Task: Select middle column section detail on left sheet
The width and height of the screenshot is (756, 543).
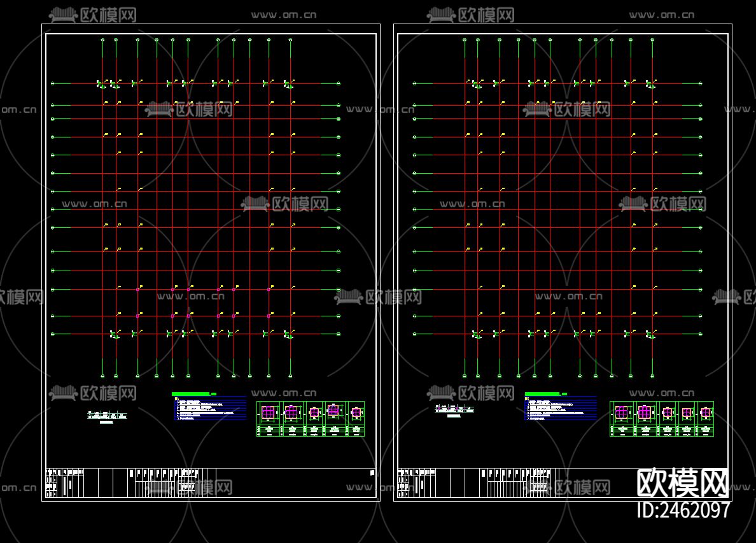Action: click(x=314, y=413)
